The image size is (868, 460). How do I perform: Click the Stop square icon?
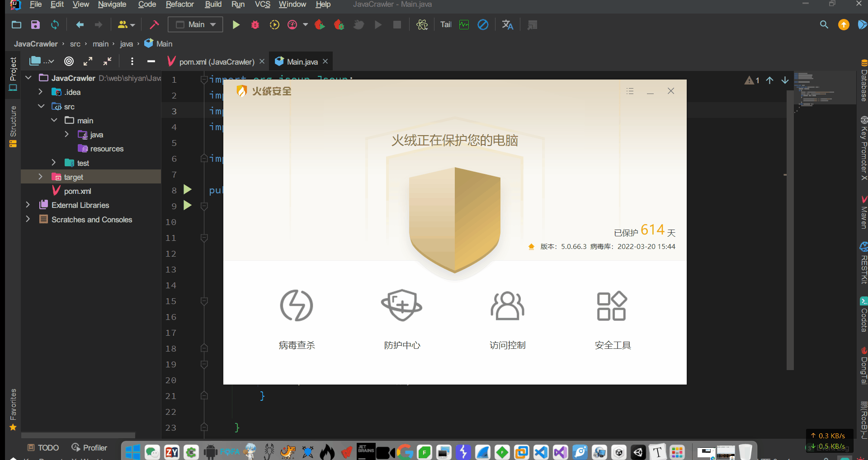(x=397, y=25)
